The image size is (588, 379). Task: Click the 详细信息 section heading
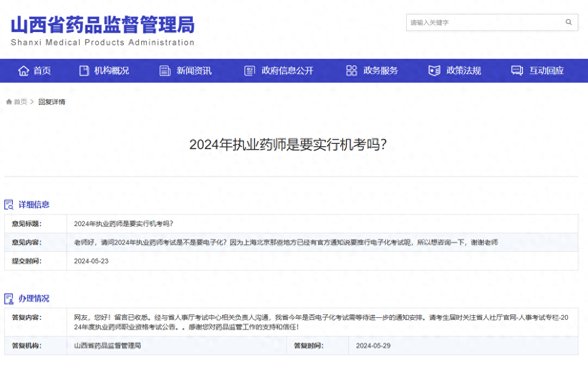tap(34, 205)
